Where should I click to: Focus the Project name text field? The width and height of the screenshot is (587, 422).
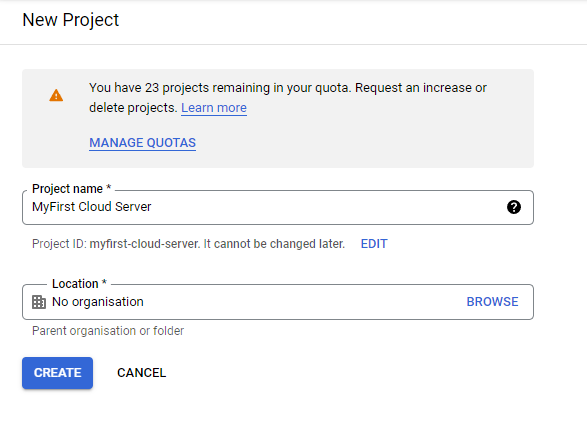point(278,207)
